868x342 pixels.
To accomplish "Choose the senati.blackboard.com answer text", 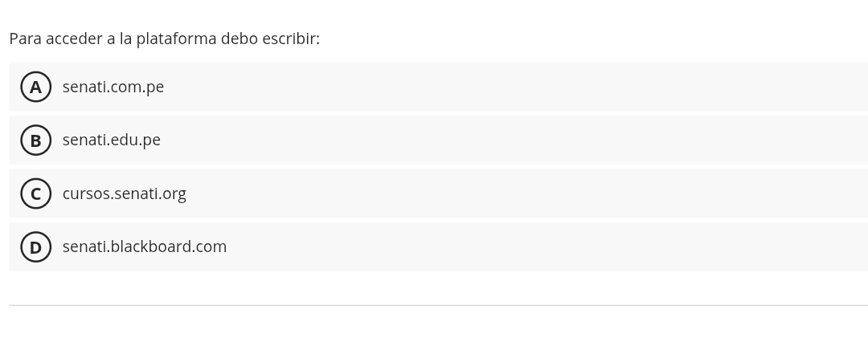I will [145, 246].
